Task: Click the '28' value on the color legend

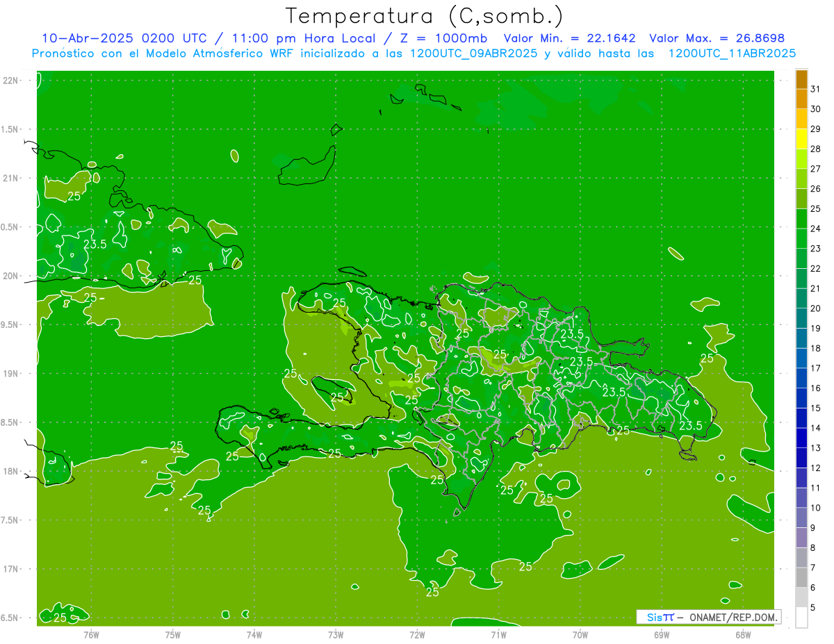Action: tap(816, 149)
